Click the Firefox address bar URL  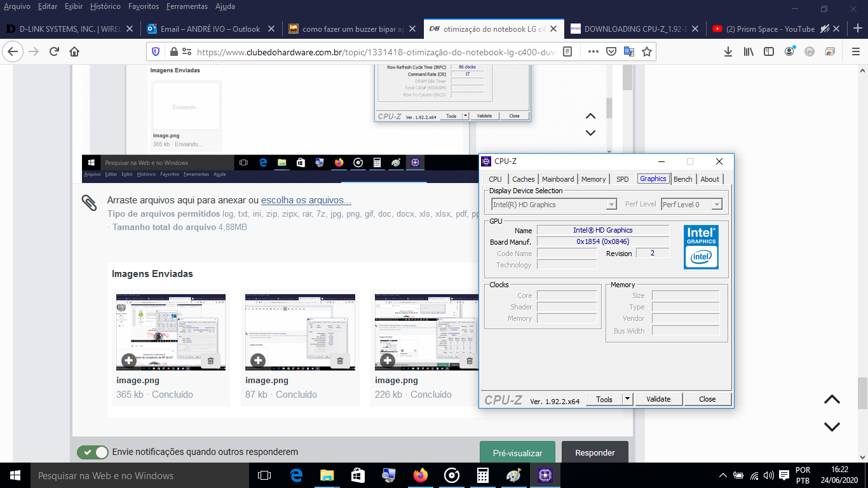(x=376, y=51)
